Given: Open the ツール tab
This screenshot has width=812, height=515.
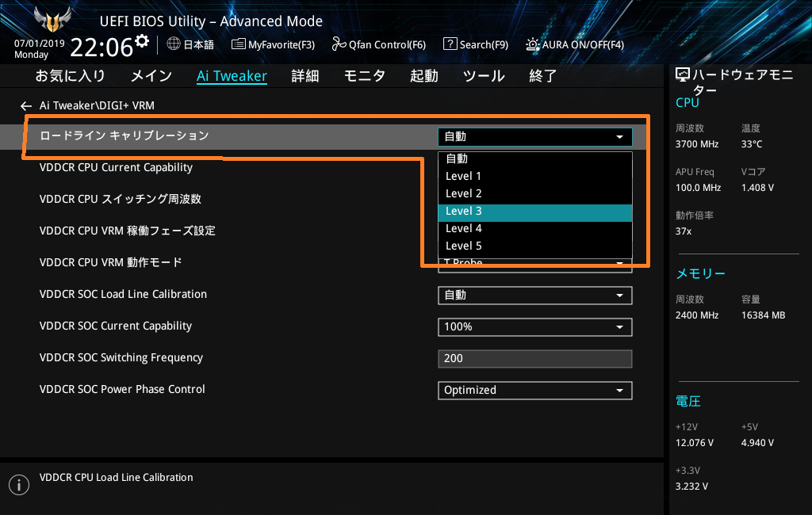Looking at the screenshot, I should click(484, 76).
